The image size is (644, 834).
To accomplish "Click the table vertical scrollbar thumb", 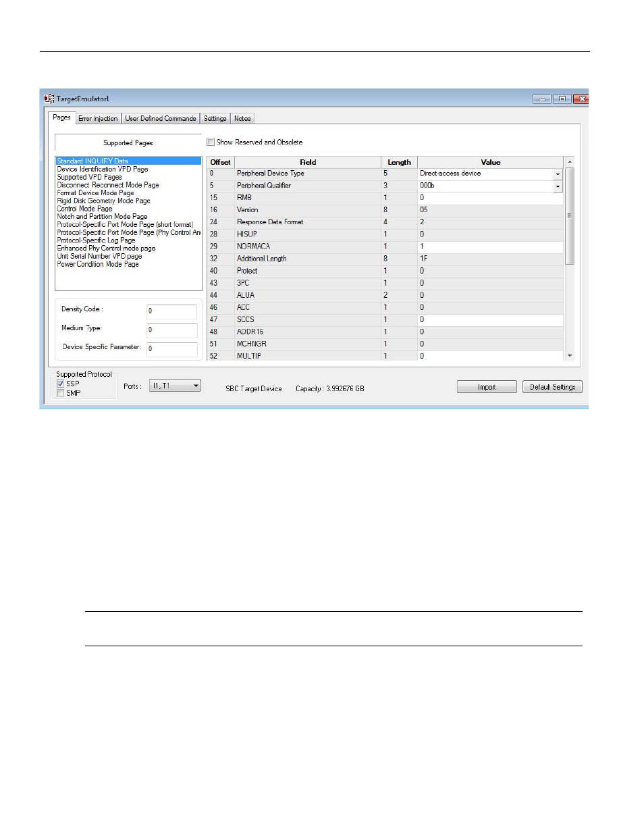I will pyautogui.click(x=570, y=216).
